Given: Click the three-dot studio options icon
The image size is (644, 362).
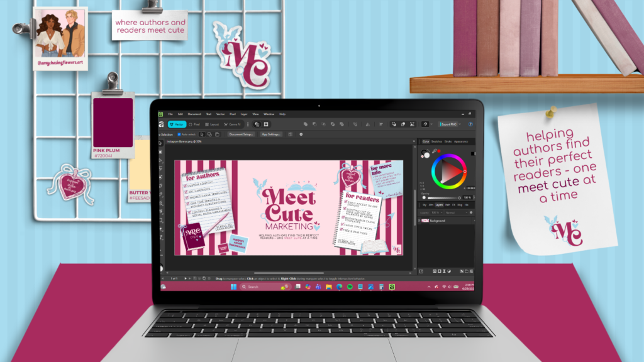Looking at the screenshot, I should click(248, 124).
